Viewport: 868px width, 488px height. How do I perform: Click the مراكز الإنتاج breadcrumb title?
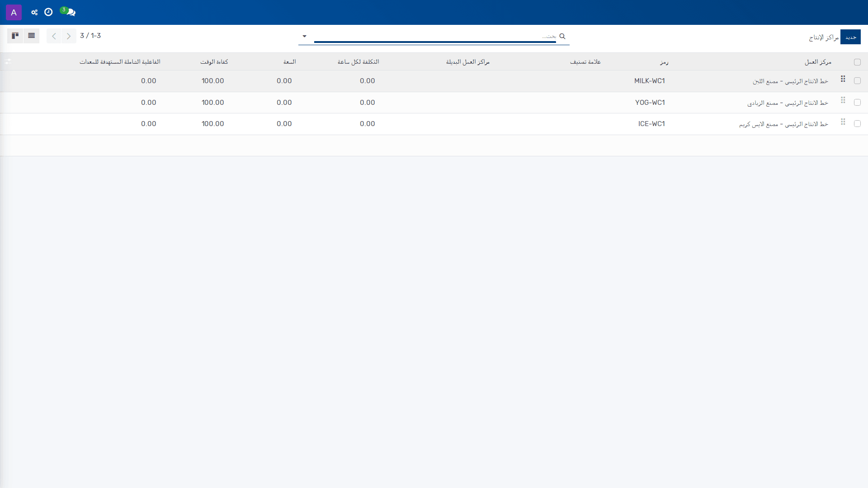(824, 38)
